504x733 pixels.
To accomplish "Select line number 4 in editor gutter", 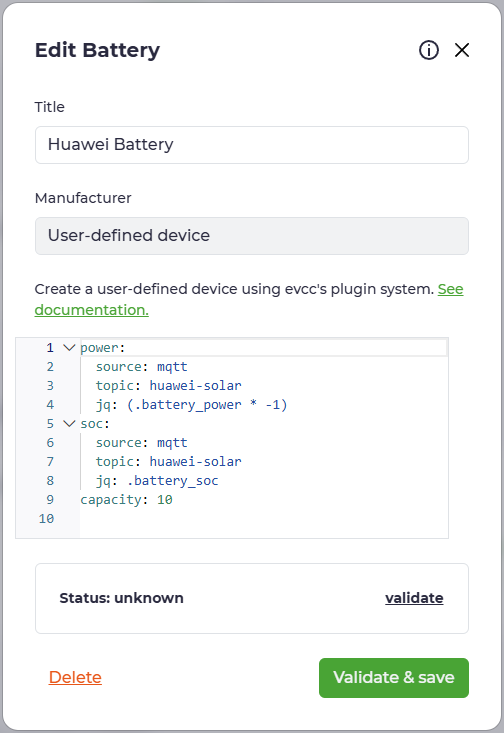I will pyautogui.click(x=50, y=405).
